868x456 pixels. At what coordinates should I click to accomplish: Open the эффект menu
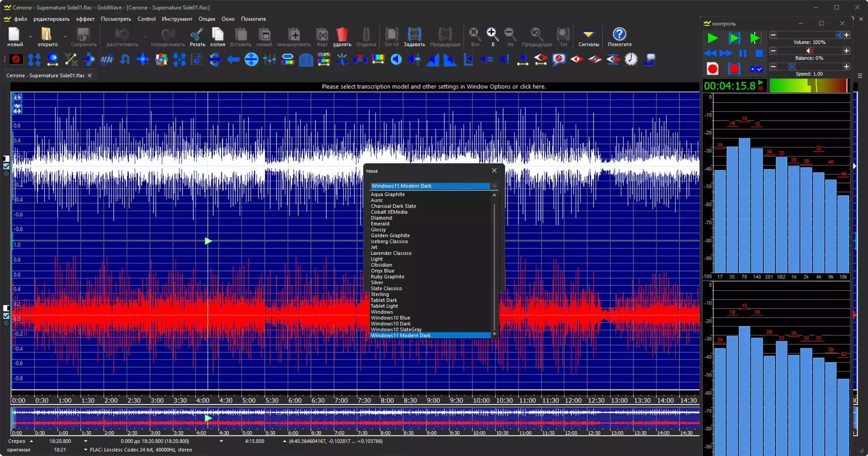coord(85,19)
